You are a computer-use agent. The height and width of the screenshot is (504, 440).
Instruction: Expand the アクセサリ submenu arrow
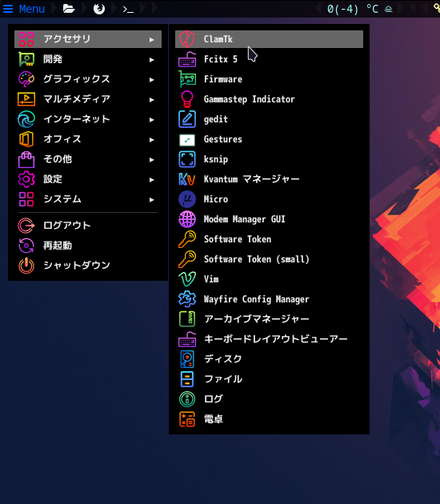tap(152, 40)
